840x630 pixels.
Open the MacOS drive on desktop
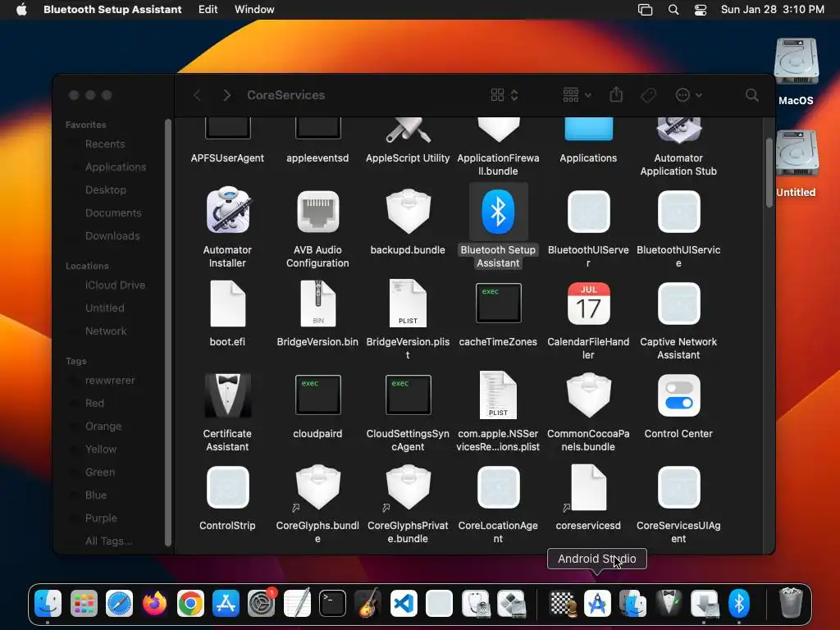click(796, 61)
